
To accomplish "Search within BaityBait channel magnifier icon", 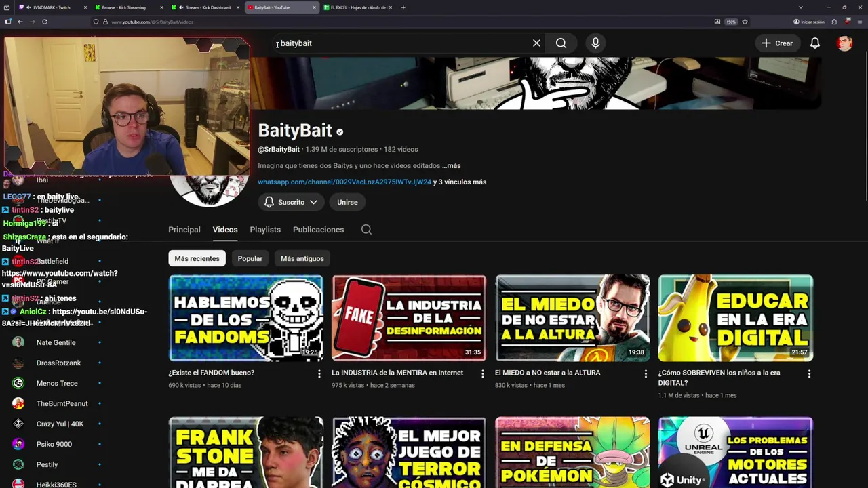I will (x=366, y=230).
